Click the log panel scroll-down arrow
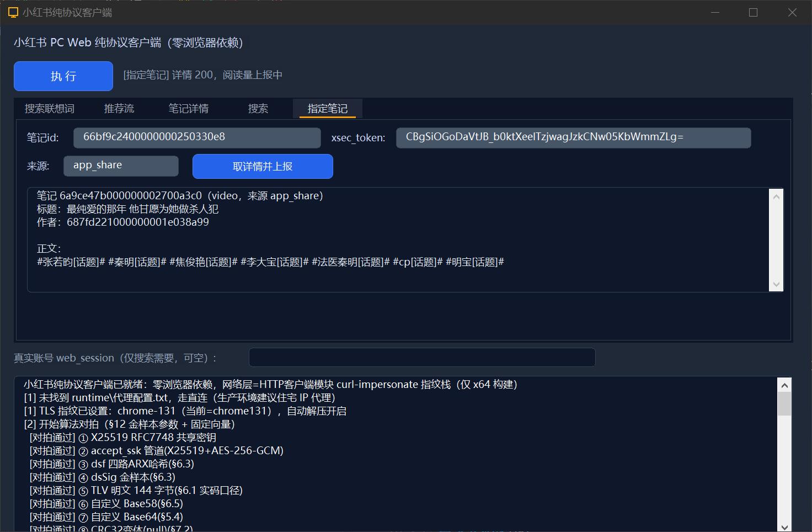Screen dimensions: 812x532 tap(784, 526)
